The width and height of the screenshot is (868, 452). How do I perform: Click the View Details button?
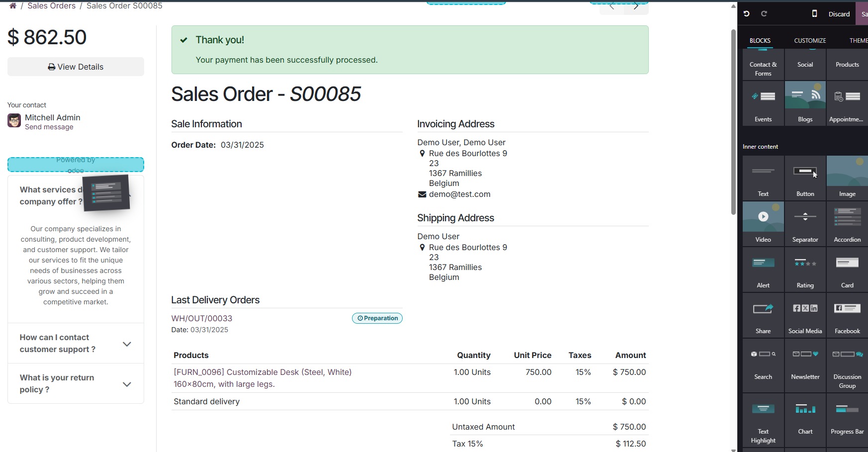(x=76, y=67)
